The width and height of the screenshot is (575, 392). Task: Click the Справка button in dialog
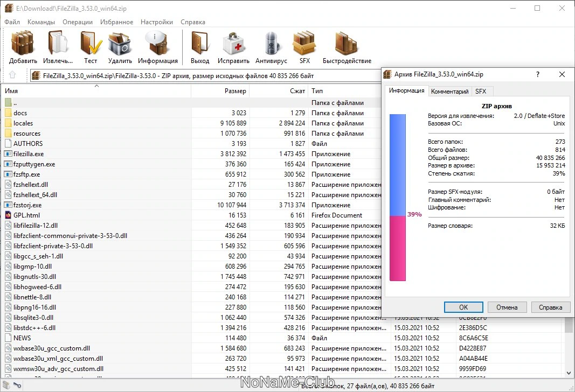[550, 307]
